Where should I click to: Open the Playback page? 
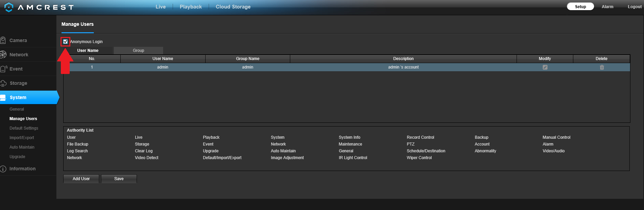click(191, 7)
